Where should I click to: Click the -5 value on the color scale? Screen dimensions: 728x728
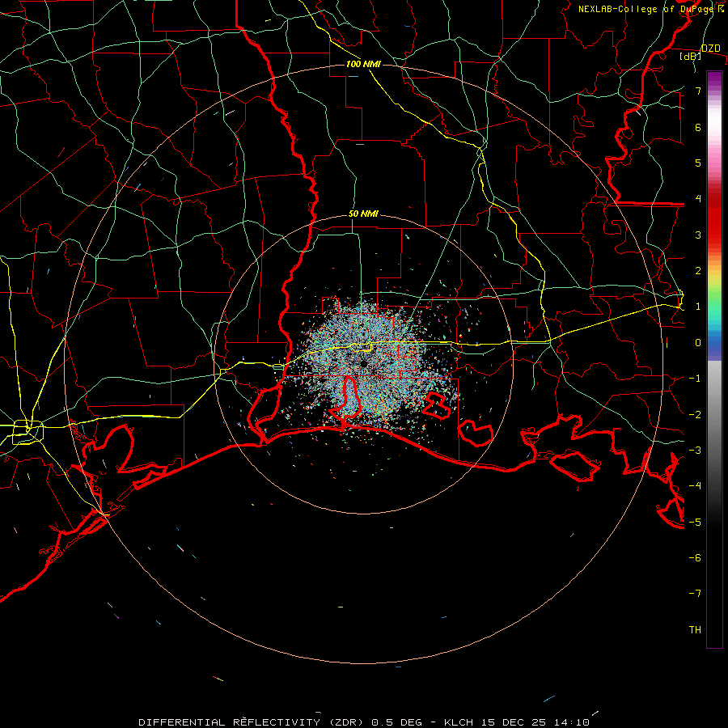(695, 523)
